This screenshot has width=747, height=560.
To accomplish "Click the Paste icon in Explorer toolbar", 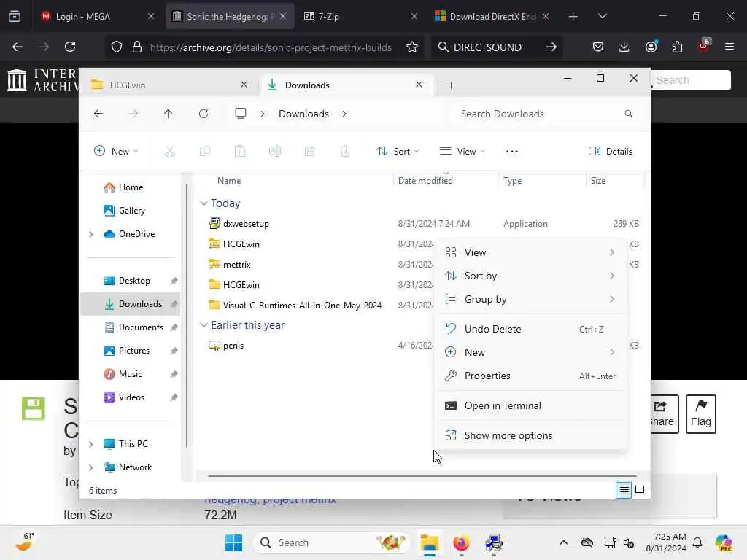I will (x=239, y=152).
